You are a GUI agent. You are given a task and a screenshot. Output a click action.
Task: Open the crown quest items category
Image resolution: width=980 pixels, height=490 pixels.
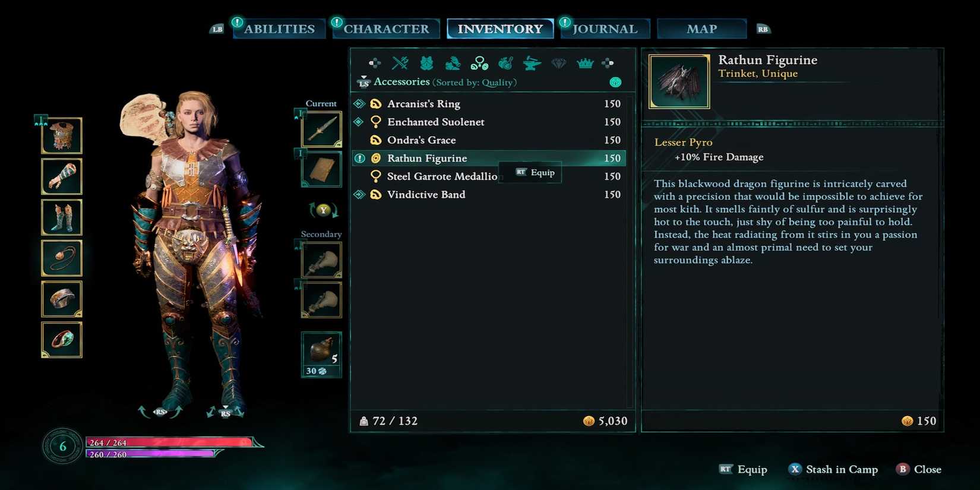(x=585, y=62)
